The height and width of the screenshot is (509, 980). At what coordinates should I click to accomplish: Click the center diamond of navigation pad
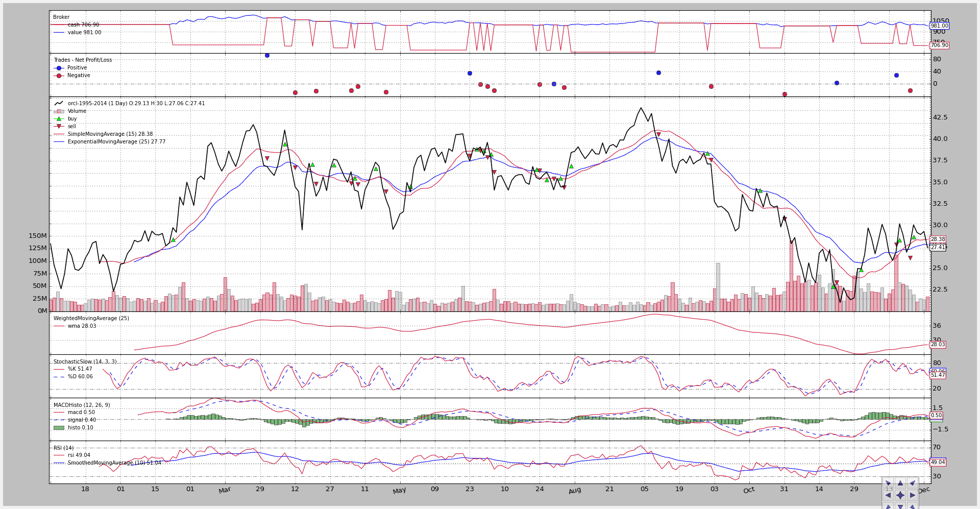click(900, 495)
